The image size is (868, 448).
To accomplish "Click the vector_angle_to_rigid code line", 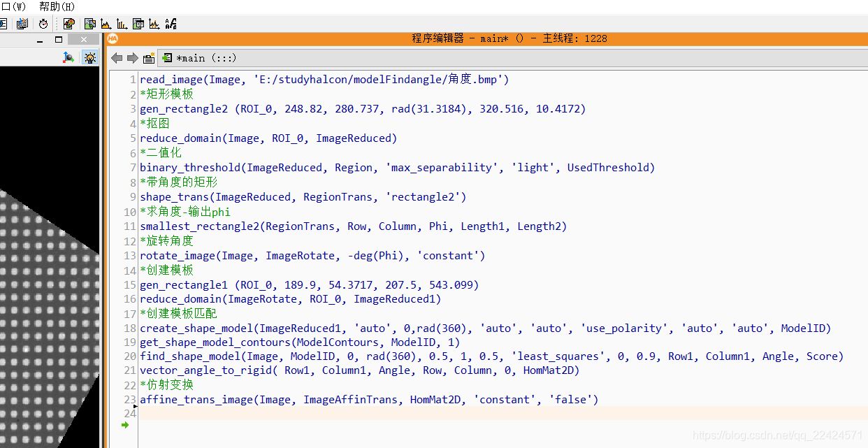I will pyautogui.click(x=360, y=370).
